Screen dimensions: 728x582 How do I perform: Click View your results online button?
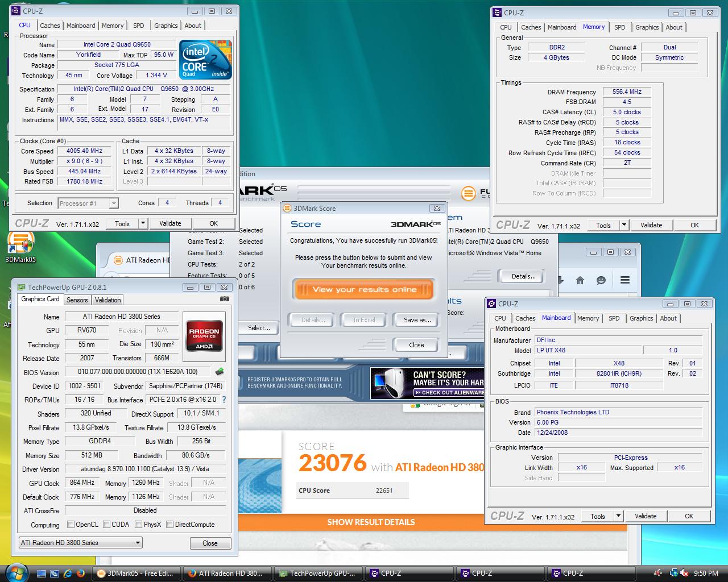point(364,289)
